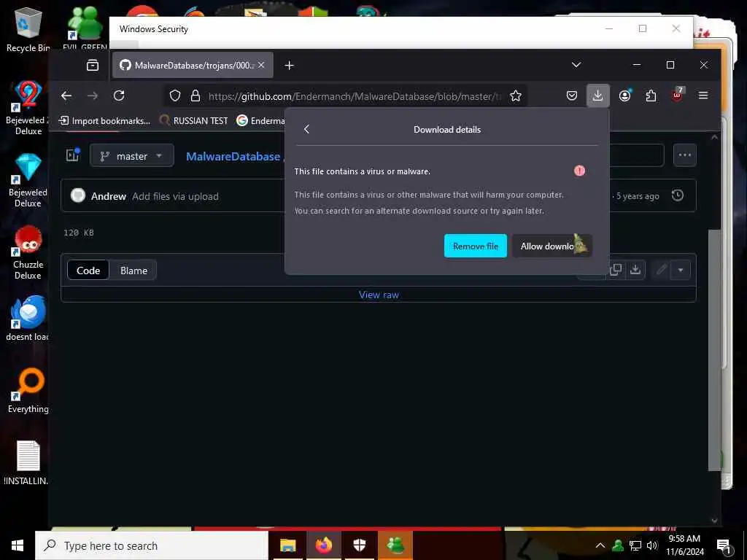
Task: Click Remove file button
Action: click(475, 246)
